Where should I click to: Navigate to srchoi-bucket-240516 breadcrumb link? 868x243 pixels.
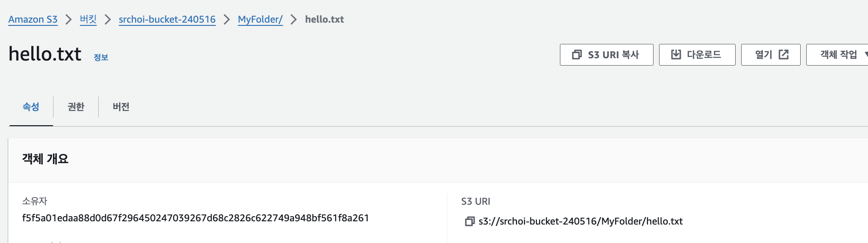pos(167,19)
